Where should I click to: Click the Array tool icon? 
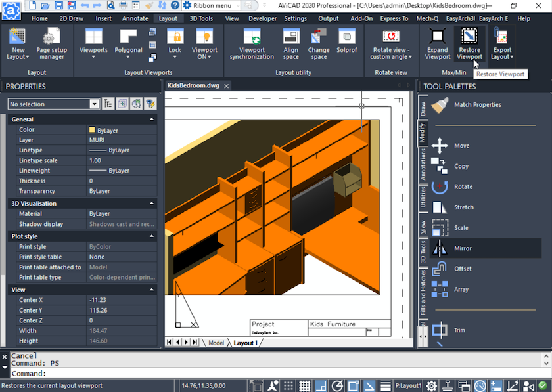coord(440,289)
